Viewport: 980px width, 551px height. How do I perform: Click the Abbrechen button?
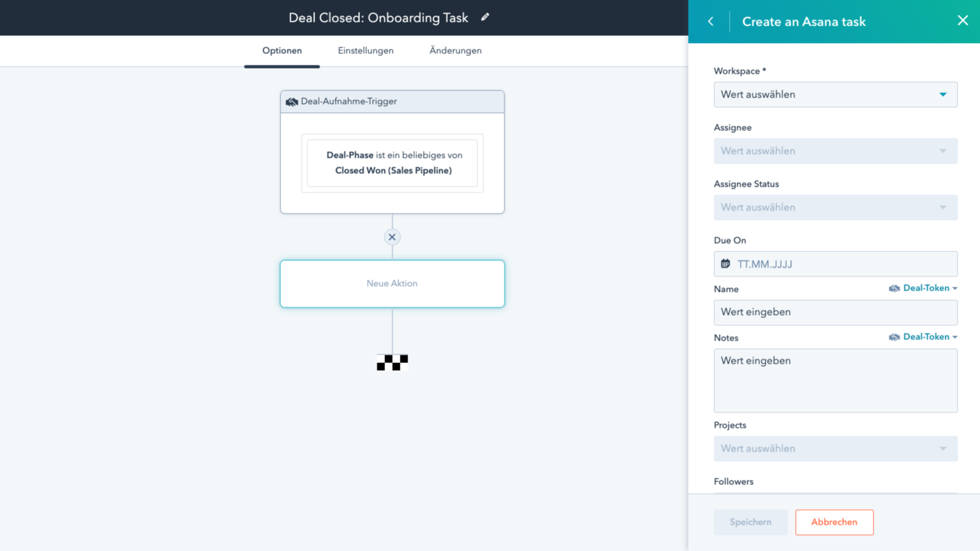(x=834, y=522)
